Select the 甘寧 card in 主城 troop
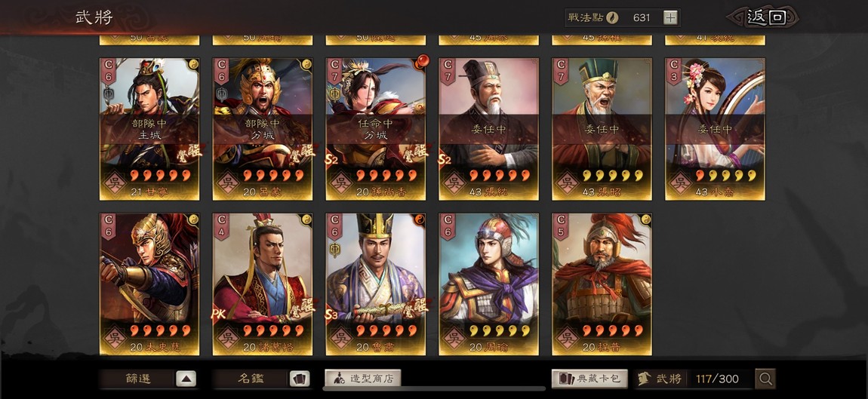This screenshot has width=868, height=399. coord(149,129)
